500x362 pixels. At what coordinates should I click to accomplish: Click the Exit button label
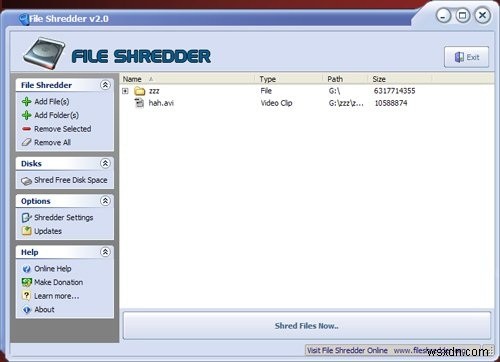pos(473,57)
